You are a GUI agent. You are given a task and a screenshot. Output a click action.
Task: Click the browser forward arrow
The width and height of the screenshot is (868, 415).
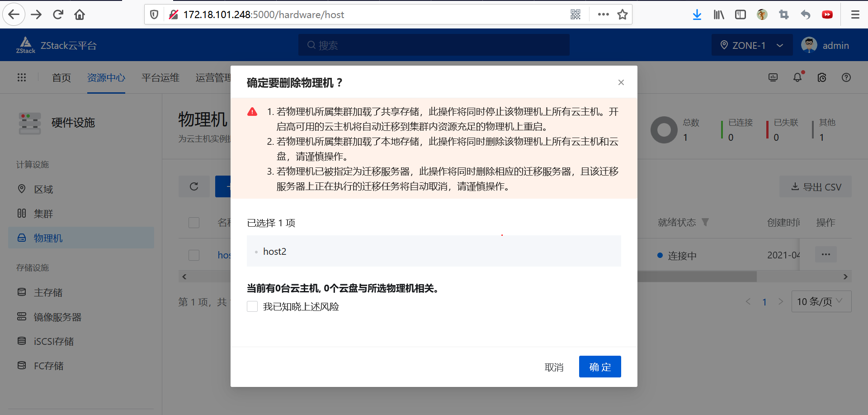click(x=36, y=14)
